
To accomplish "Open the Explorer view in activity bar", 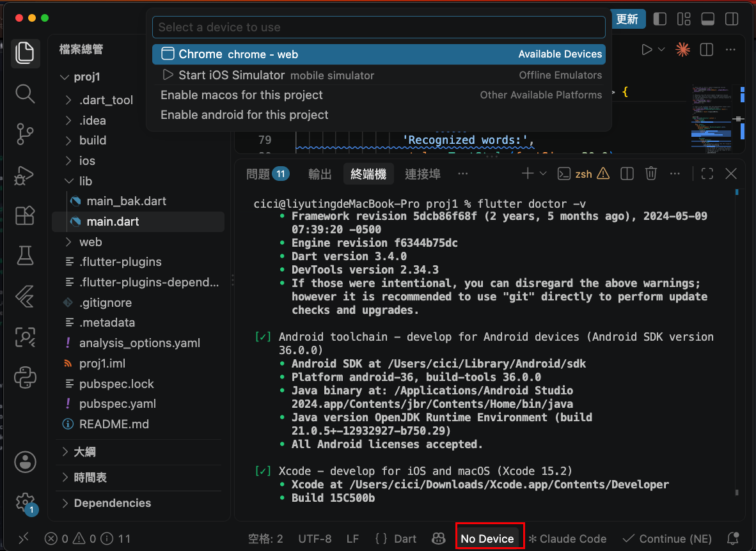I will pos(24,52).
